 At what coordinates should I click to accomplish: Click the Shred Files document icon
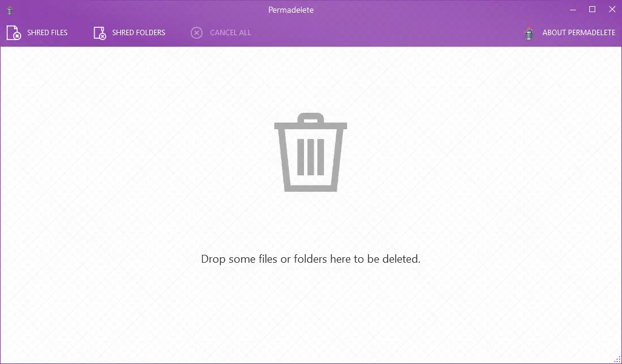[x=13, y=33]
